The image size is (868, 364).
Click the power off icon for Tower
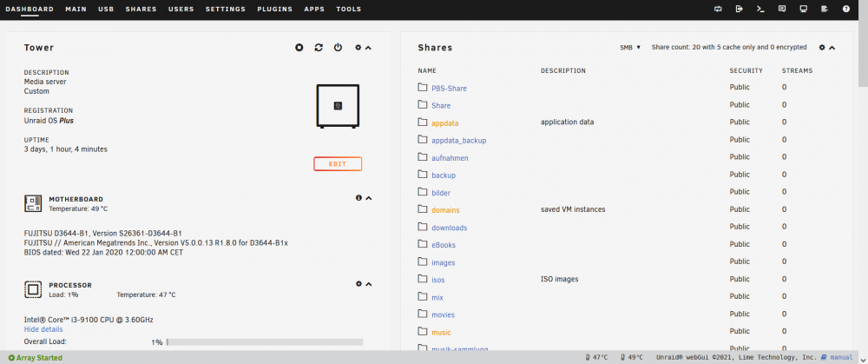(x=338, y=48)
